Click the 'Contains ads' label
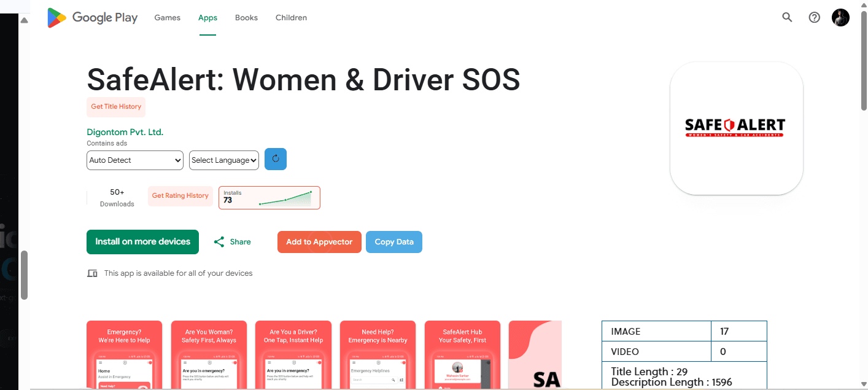The width and height of the screenshot is (868, 390). click(107, 144)
